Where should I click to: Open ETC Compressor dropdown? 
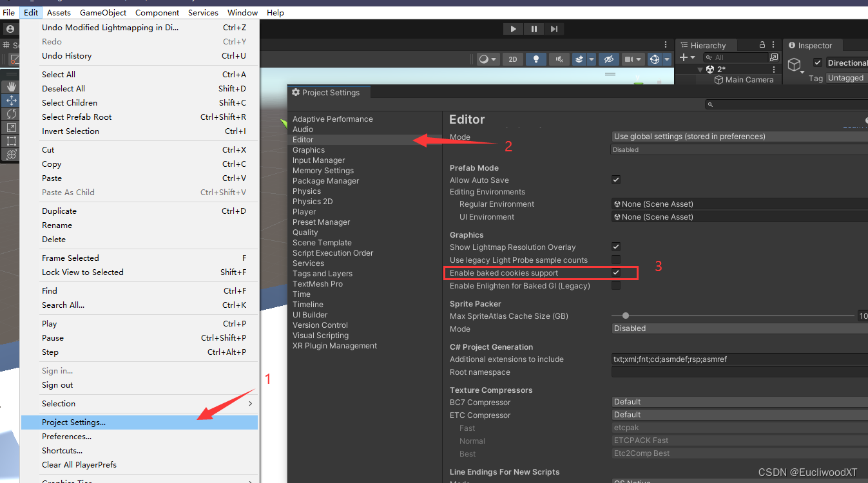[x=740, y=415]
